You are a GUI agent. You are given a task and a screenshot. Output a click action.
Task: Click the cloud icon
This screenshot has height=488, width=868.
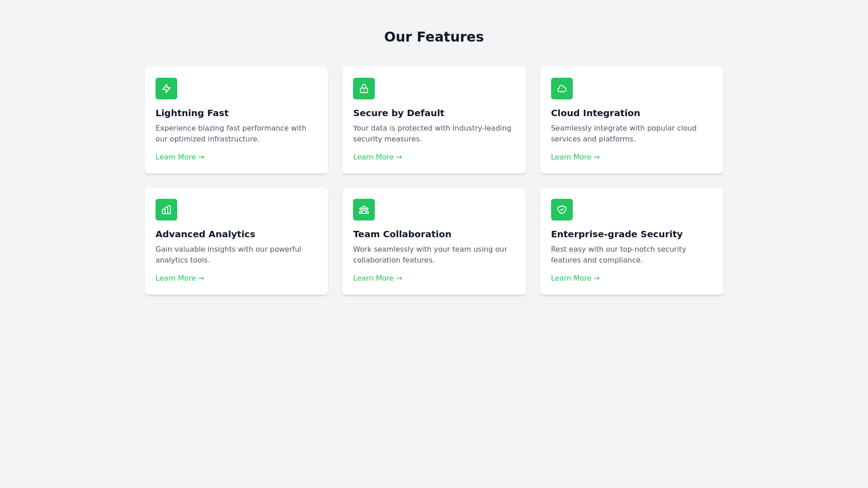(561, 89)
